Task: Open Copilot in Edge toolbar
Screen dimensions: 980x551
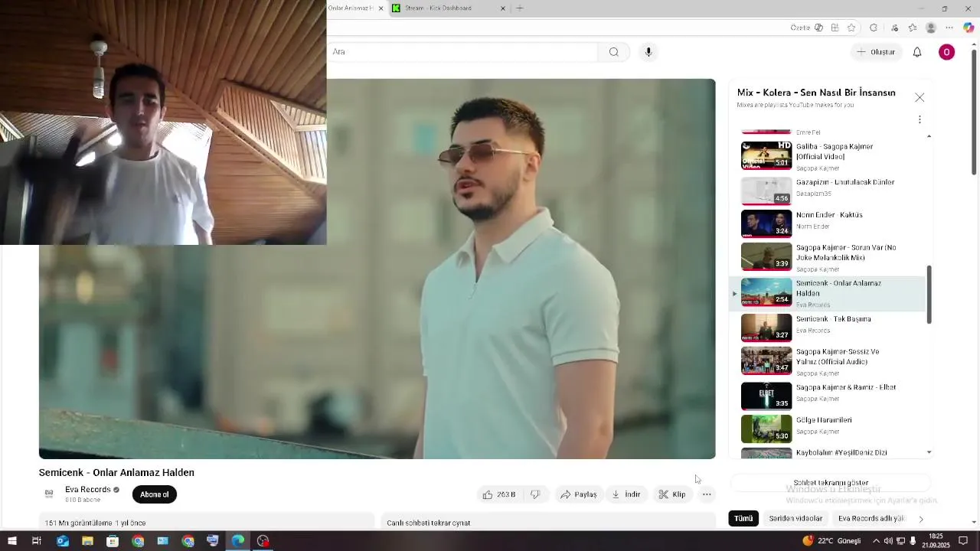Action: click(x=969, y=28)
